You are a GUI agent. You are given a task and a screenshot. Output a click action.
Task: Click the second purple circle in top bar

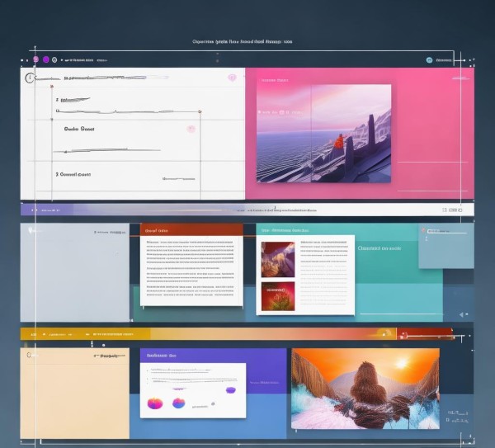[46, 59]
